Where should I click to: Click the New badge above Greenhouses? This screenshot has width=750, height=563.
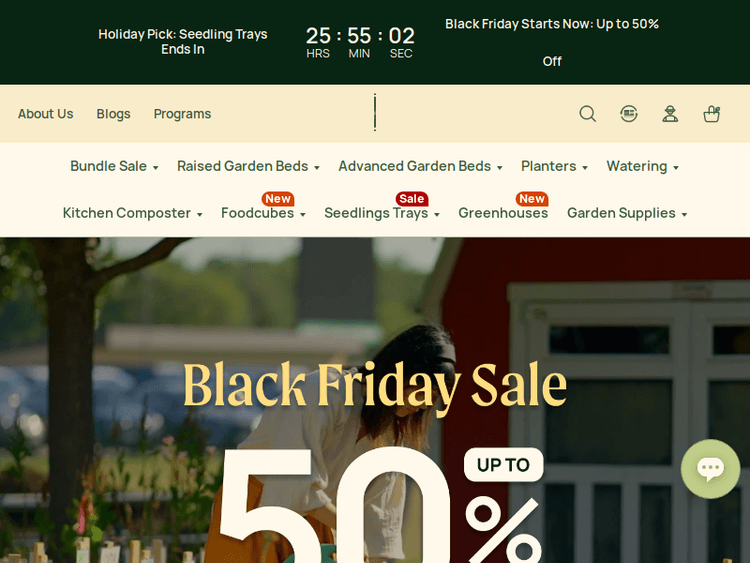click(x=532, y=199)
